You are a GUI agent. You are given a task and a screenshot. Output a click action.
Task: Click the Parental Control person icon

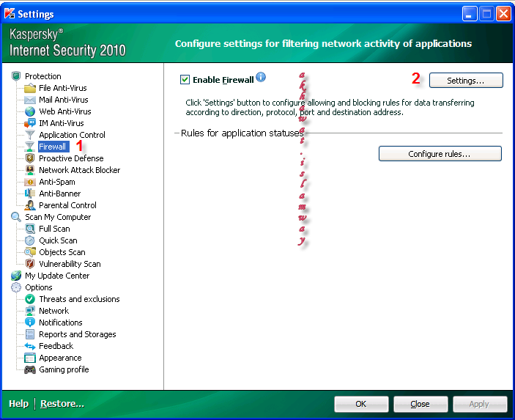(30, 205)
